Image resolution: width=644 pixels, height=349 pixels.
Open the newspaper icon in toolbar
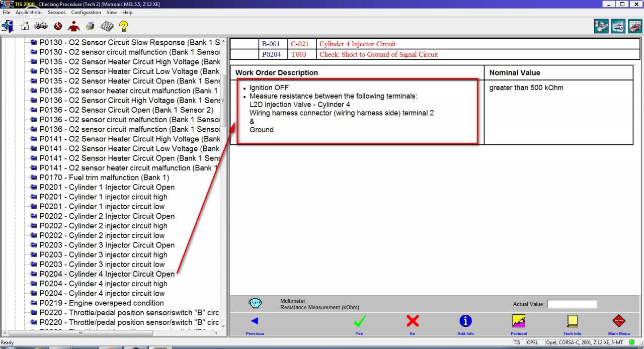point(107,26)
